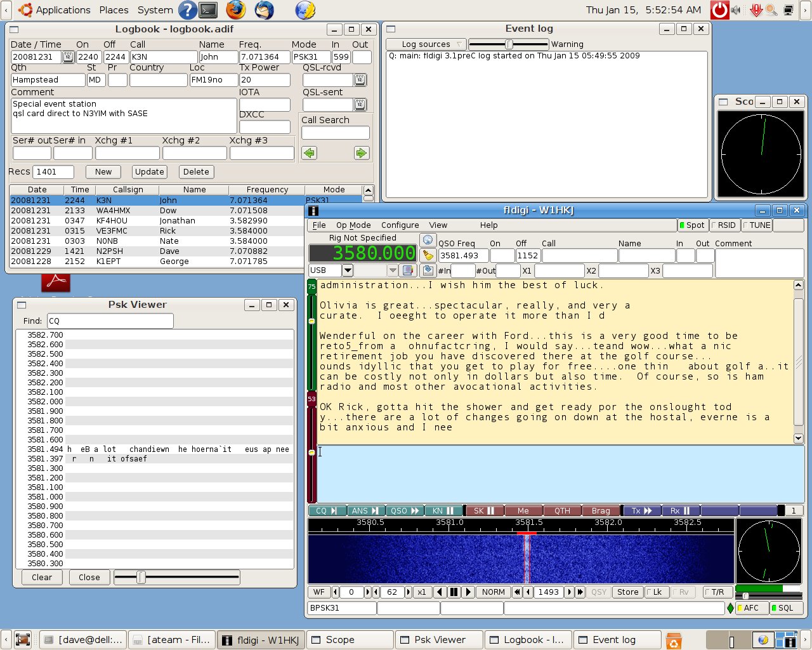Screen dimensions: 812x650
Task: Expand the Log sources dropdown
Action: coord(427,44)
